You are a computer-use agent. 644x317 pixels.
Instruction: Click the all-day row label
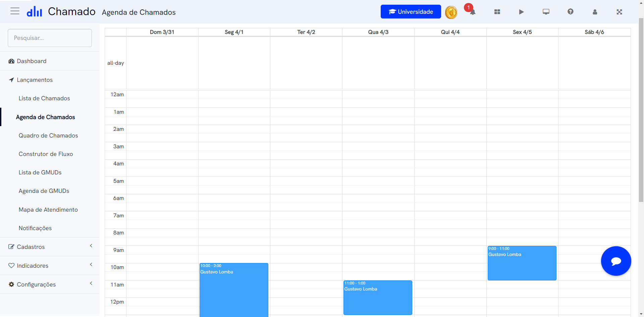point(115,63)
